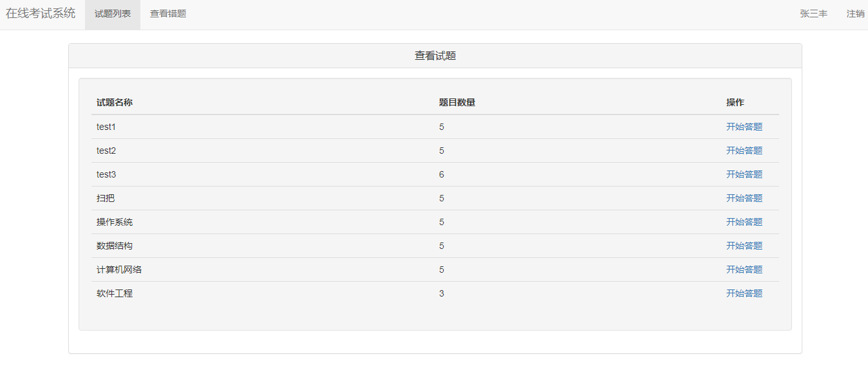868x366 pixels.
Task: Switch to the 试题列表 tab
Action: pyautogui.click(x=113, y=14)
